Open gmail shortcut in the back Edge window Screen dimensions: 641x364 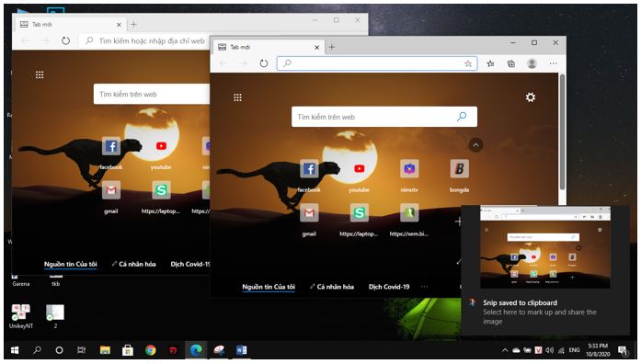tap(110, 190)
